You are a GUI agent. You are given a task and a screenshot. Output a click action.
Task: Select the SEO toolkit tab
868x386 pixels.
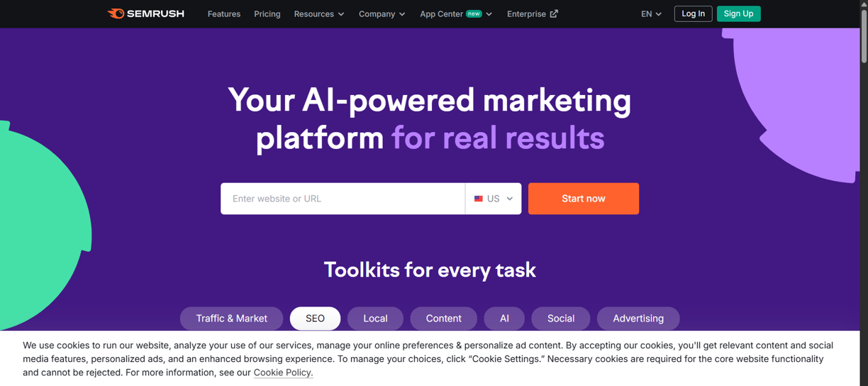[315, 319]
